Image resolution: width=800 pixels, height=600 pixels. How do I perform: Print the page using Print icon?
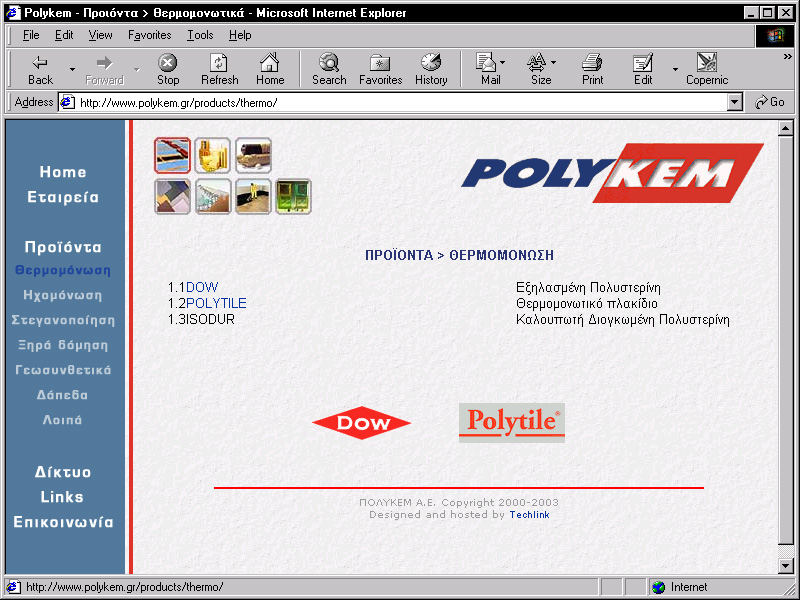tap(592, 69)
